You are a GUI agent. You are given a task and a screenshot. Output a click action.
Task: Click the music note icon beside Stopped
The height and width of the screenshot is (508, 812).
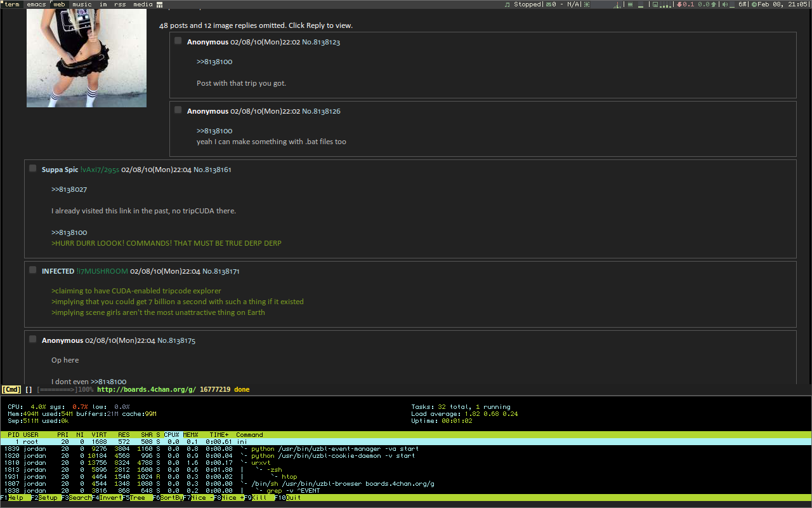pyautogui.click(x=507, y=4)
